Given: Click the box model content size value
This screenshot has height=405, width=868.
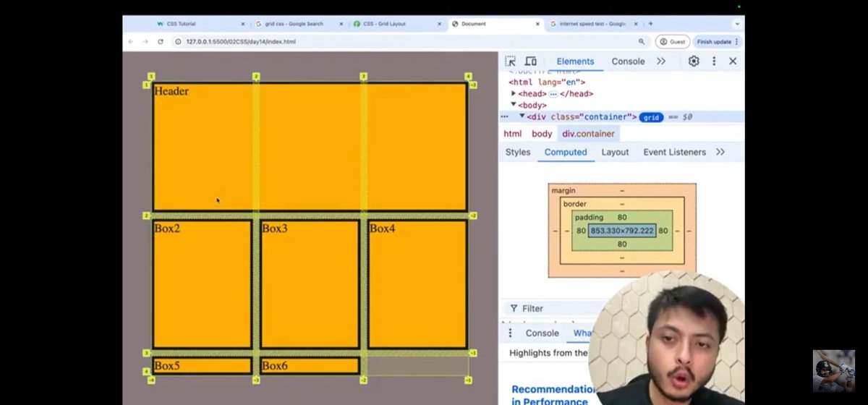Looking at the screenshot, I should (x=622, y=231).
